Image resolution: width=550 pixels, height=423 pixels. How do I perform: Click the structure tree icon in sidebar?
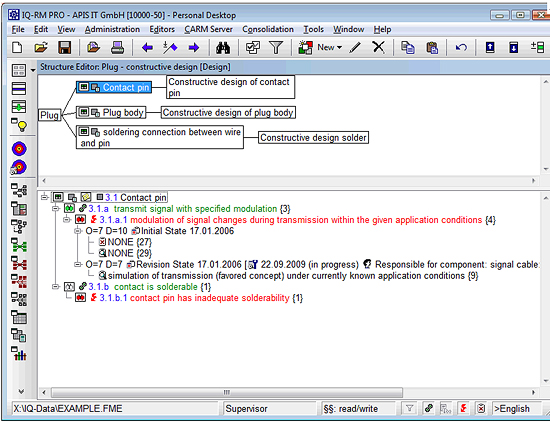coord(19,190)
